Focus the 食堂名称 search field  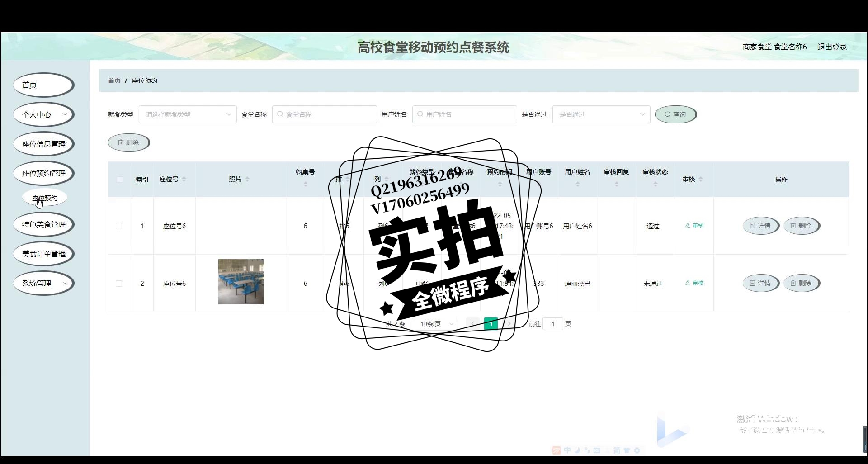point(324,114)
